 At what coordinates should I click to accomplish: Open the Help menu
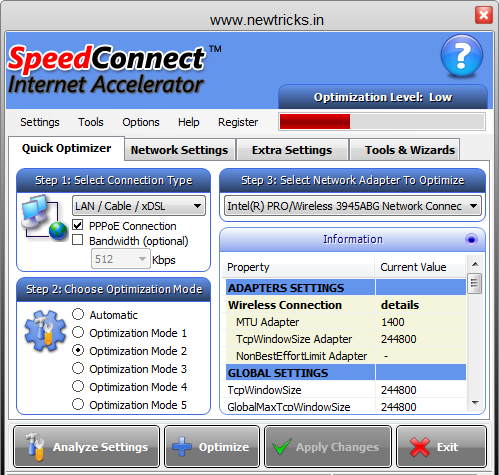coord(189,122)
